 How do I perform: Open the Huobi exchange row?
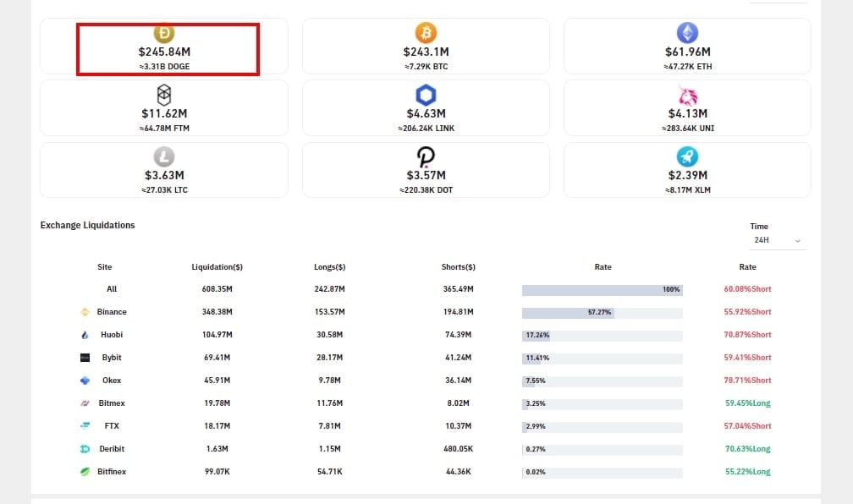pyautogui.click(x=112, y=335)
